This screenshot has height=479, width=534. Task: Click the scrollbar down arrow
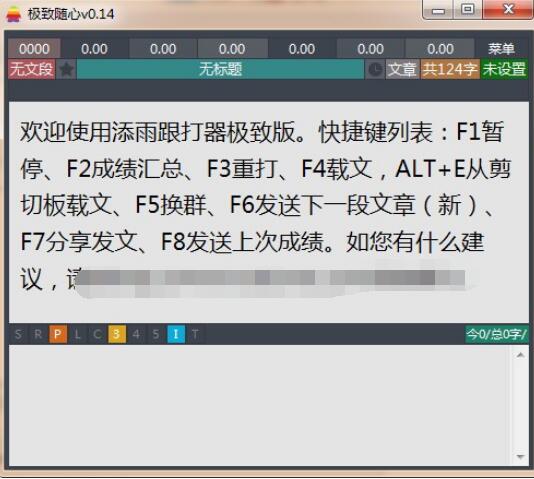point(520,457)
